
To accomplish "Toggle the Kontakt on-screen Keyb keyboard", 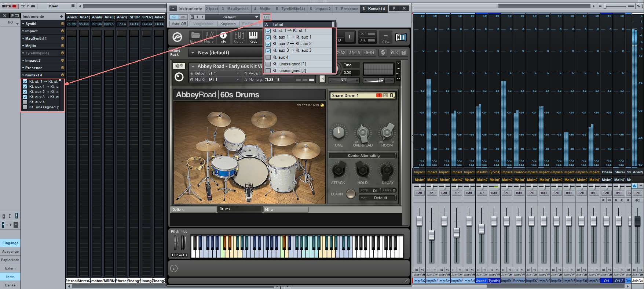I will click(x=253, y=37).
